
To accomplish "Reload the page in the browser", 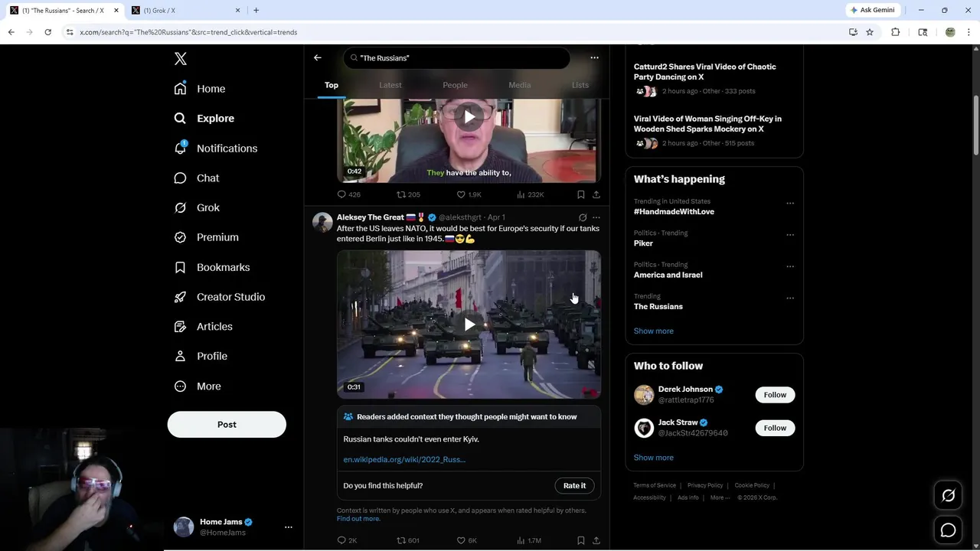I will tap(47, 32).
